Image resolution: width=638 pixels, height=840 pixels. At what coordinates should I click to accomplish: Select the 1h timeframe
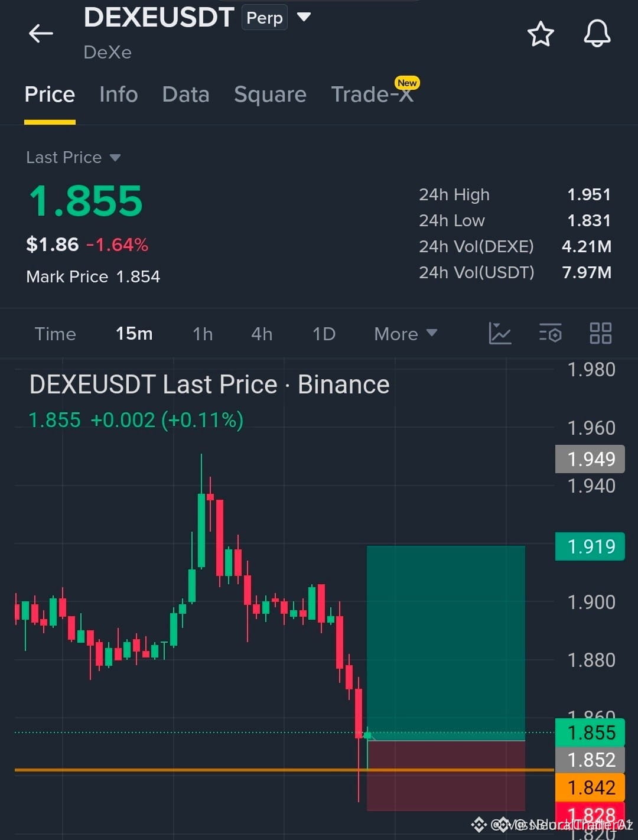[203, 334]
